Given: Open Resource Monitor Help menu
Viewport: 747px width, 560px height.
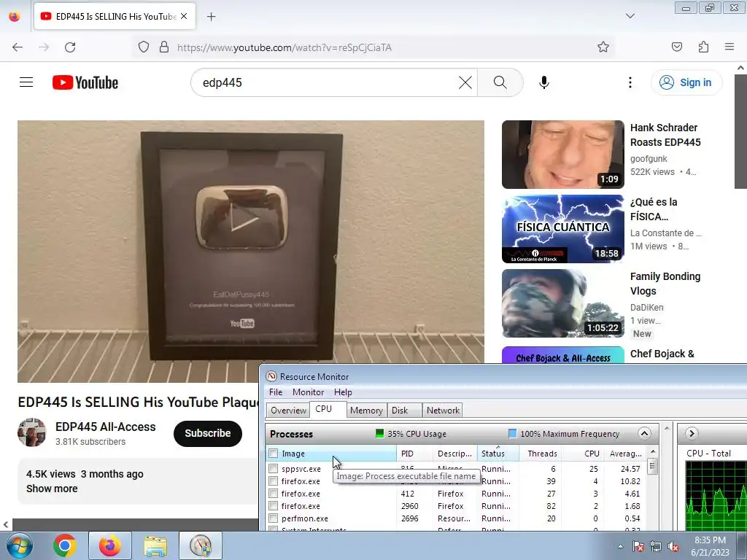Looking at the screenshot, I should coord(343,392).
